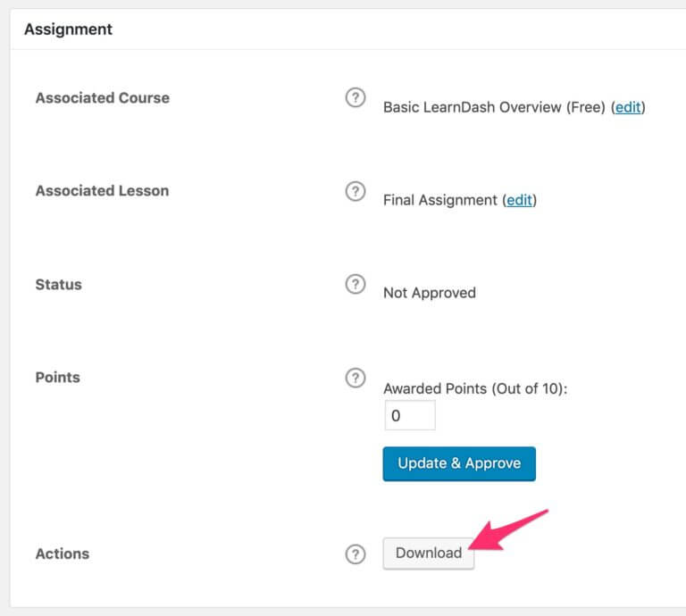
Task: Click the Associated Lesson label
Action: pyautogui.click(x=102, y=191)
